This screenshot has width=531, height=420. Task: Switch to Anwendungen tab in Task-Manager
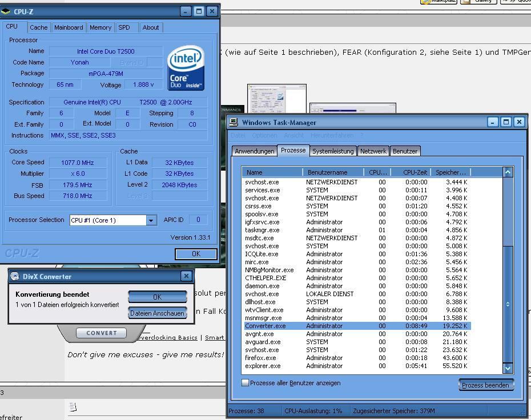point(254,151)
